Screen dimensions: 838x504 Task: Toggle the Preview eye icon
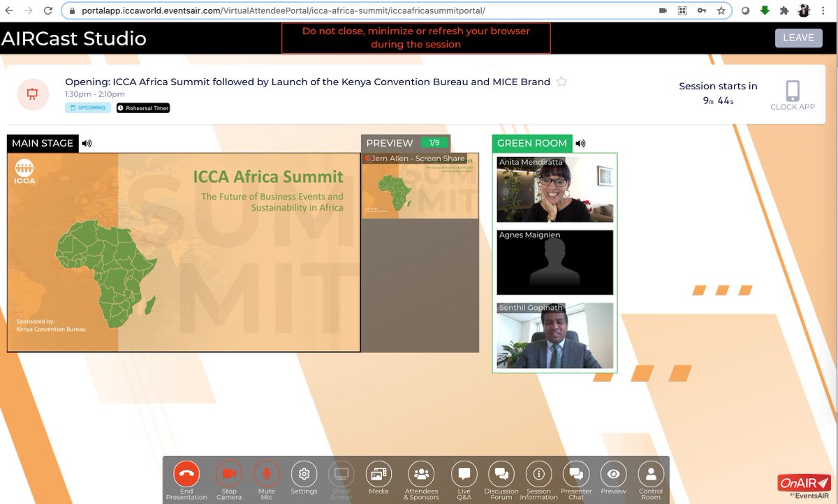pos(613,474)
